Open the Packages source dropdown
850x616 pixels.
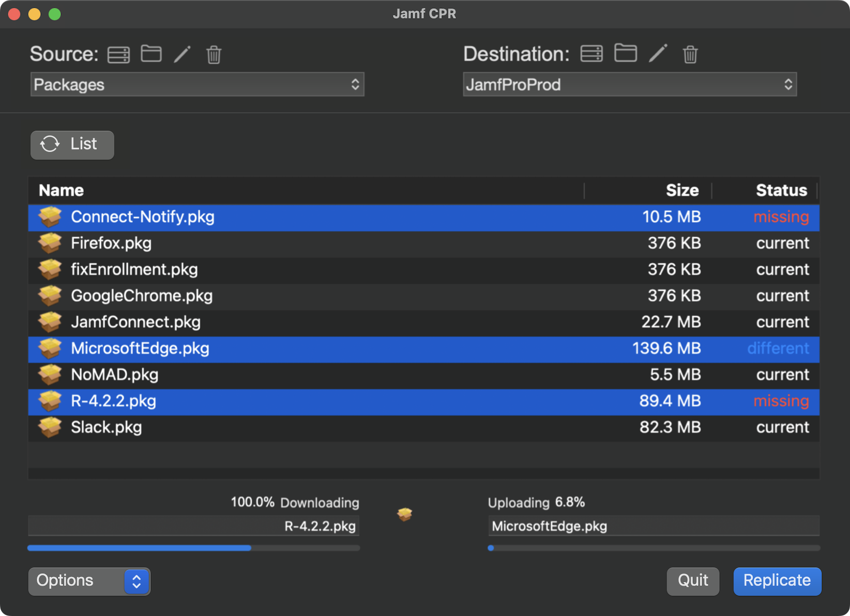coord(197,84)
